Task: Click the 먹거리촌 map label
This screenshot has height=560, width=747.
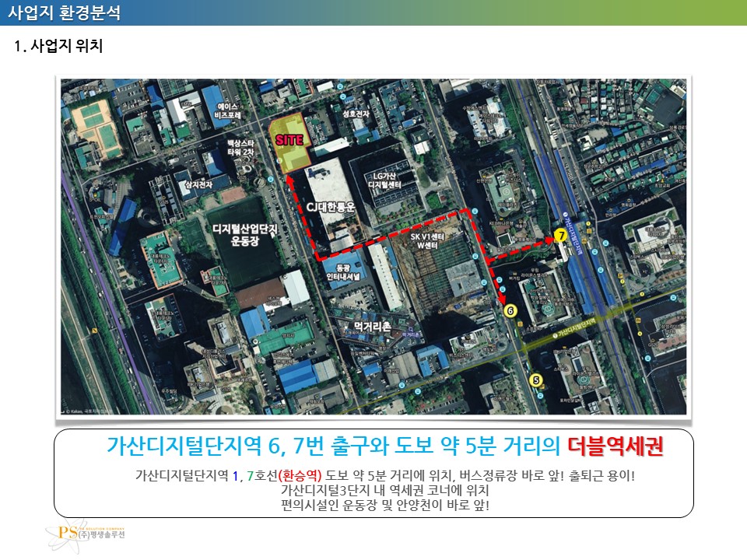Action: point(373,326)
